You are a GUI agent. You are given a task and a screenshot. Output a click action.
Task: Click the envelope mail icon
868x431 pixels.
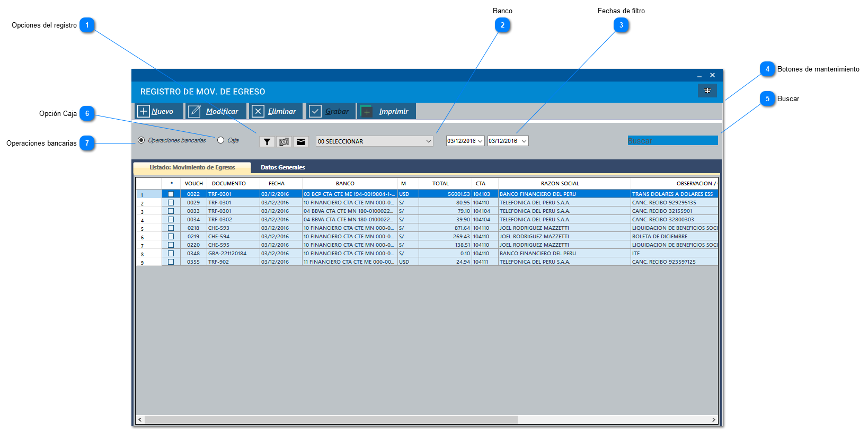tap(301, 141)
